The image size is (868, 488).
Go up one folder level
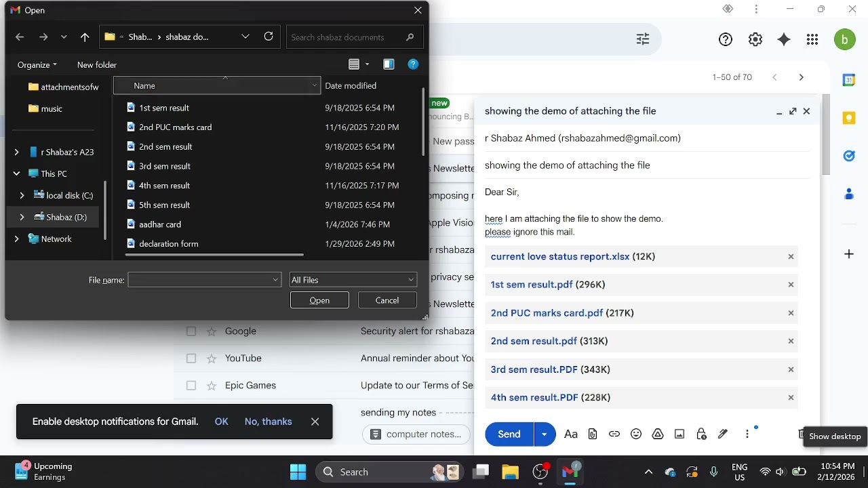click(x=85, y=37)
